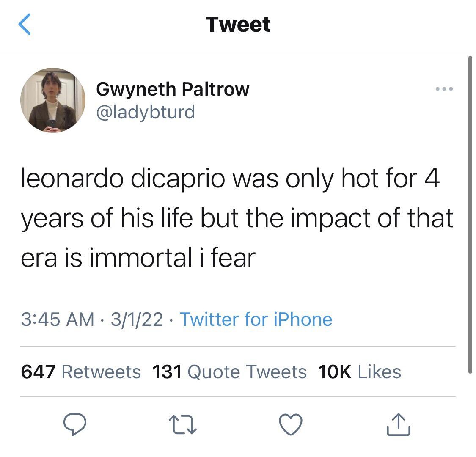Open the three-dot more options menu
The image size is (476, 457).
(x=444, y=89)
